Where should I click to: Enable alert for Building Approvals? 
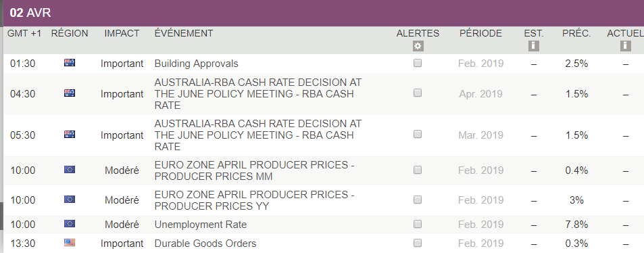418,63
